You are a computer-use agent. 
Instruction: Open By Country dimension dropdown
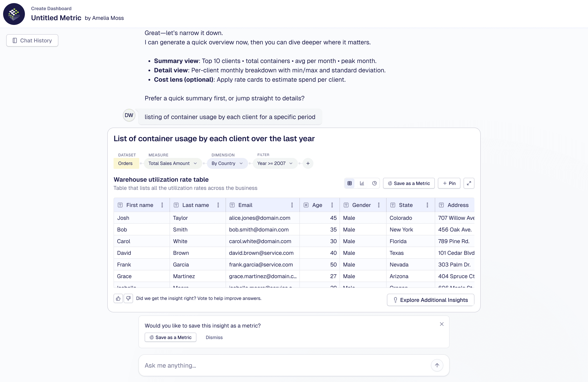[x=227, y=163]
